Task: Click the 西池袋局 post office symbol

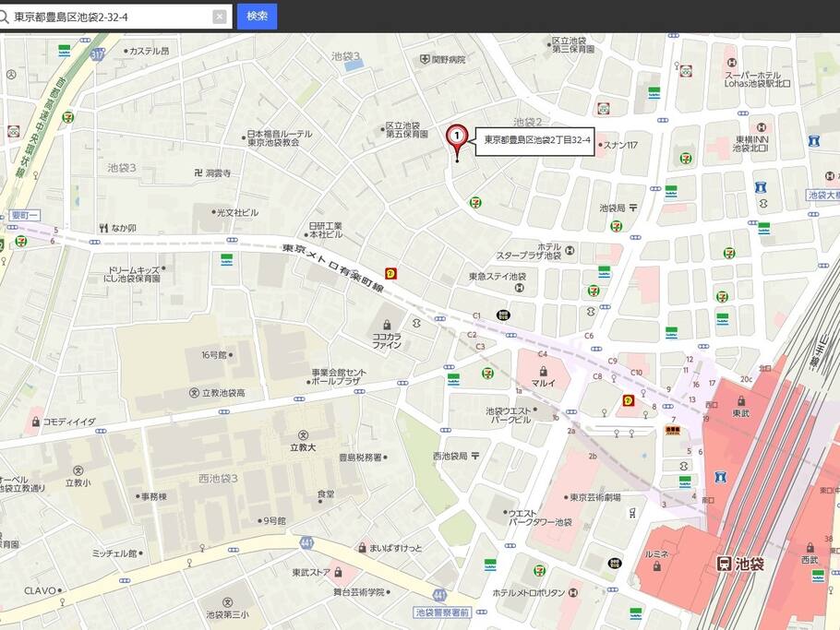Action: point(475,456)
